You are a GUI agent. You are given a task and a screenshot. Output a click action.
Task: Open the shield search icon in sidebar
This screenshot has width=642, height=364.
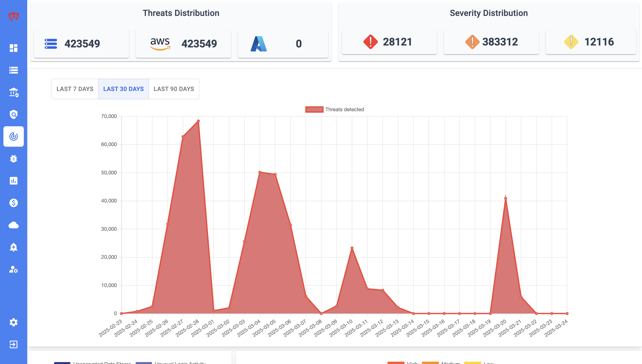click(x=13, y=114)
